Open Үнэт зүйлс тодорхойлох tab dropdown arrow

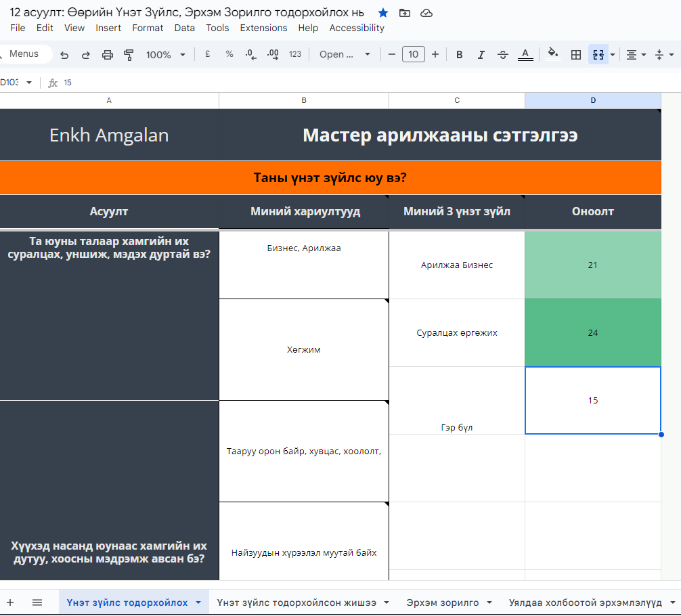[198, 602]
